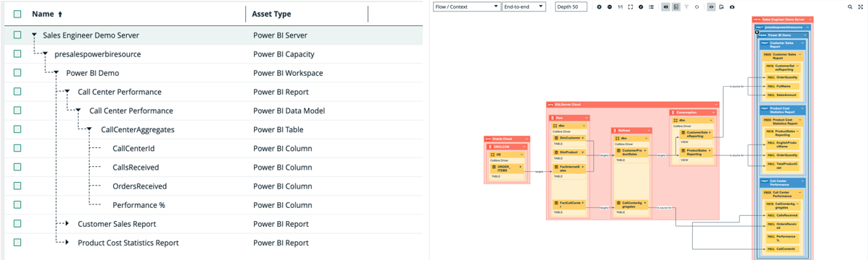Tick the Power BI Demo row checkbox
The width and height of the screenshot is (868, 260).
coord(17,72)
